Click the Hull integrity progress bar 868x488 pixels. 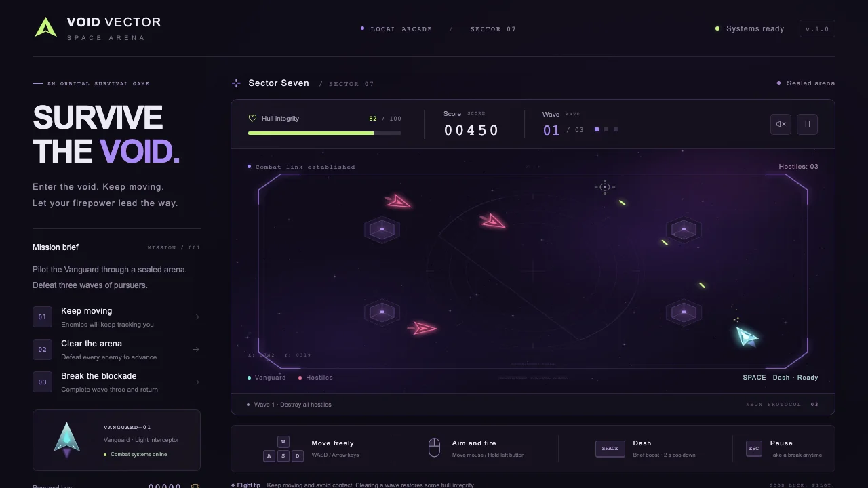pyautogui.click(x=325, y=134)
